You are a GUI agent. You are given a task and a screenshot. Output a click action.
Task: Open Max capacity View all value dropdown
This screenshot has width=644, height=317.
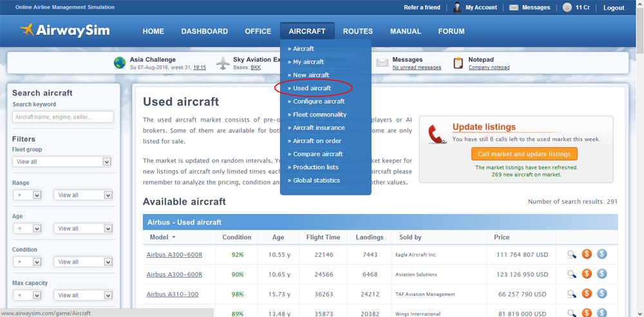83,295
